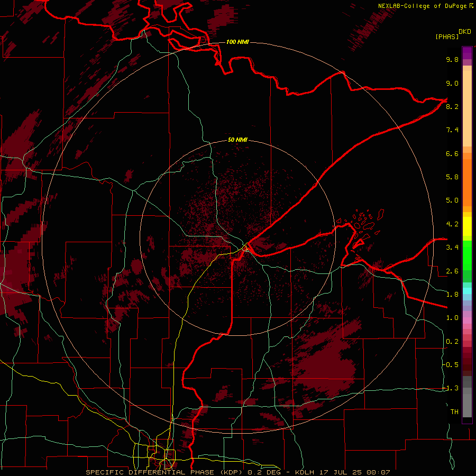476x476 pixels.
Task: Click the 1.8 scale value
Action: (x=452, y=295)
